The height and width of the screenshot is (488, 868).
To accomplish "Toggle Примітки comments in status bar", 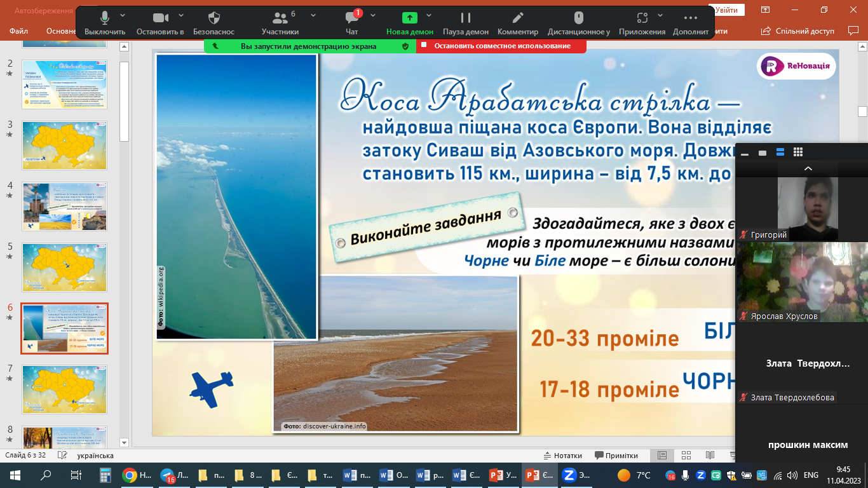I will tap(616, 456).
